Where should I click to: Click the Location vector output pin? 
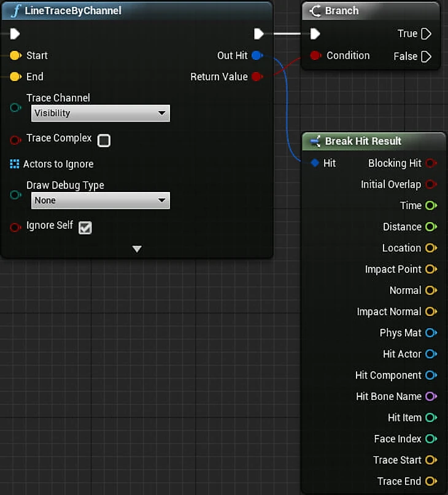point(431,248)
